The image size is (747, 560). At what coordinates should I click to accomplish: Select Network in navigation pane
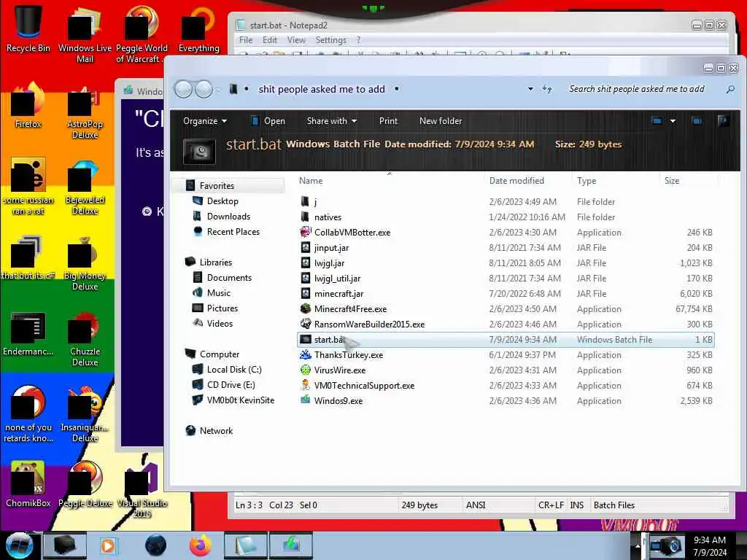(216, 430)
